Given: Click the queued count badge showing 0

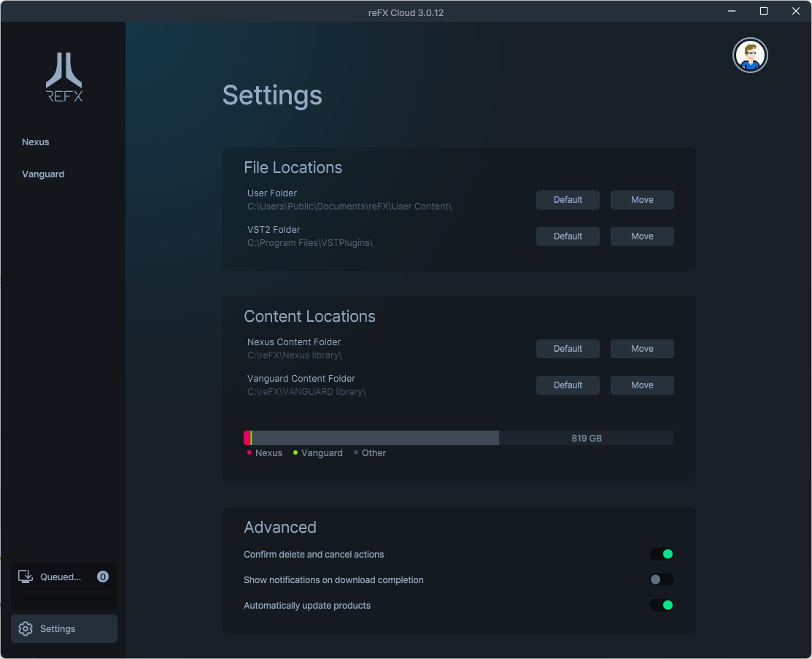Looking at the screenshot, I should (x=103, y=577).
